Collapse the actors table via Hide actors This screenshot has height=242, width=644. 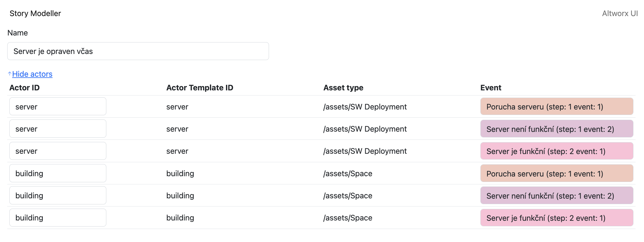[32, 74]
